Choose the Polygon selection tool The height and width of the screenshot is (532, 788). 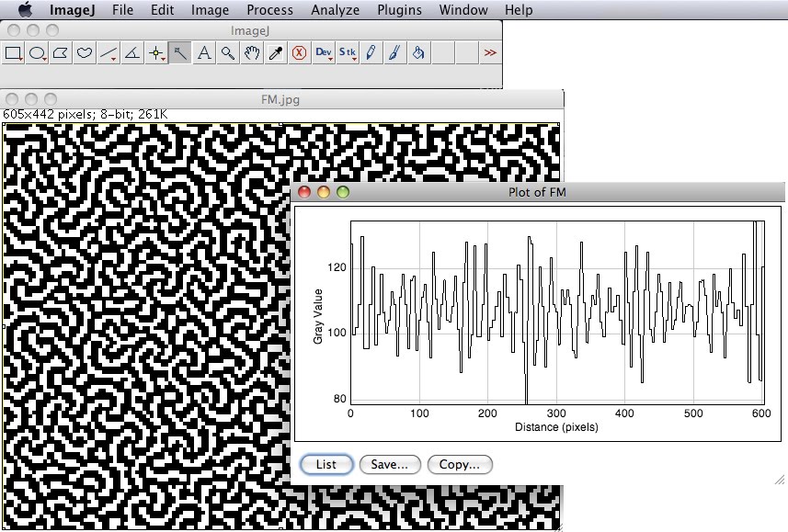(x=61, y=53)
